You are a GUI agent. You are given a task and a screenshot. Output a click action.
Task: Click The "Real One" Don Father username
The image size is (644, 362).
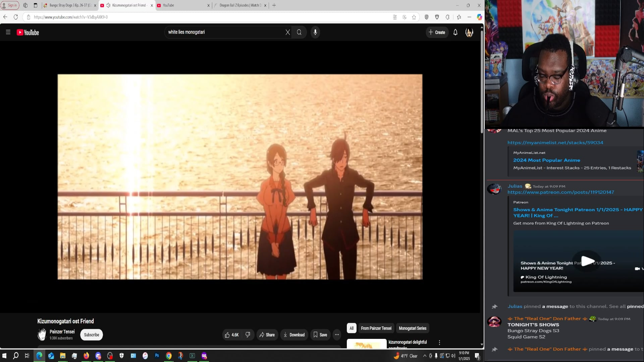[x=547, y=319]
